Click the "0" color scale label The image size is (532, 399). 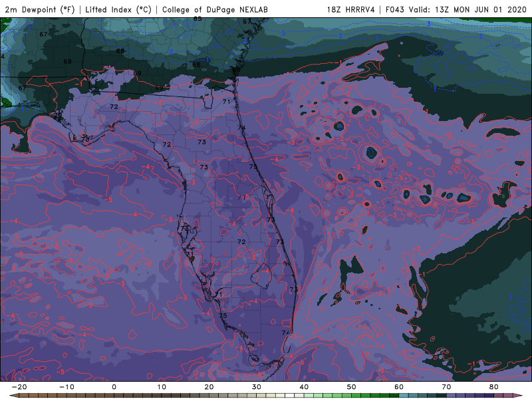(x=114, y=387)
